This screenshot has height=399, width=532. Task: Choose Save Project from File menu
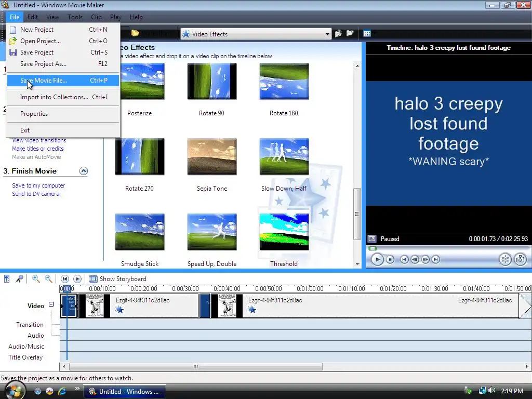(63, 52)
